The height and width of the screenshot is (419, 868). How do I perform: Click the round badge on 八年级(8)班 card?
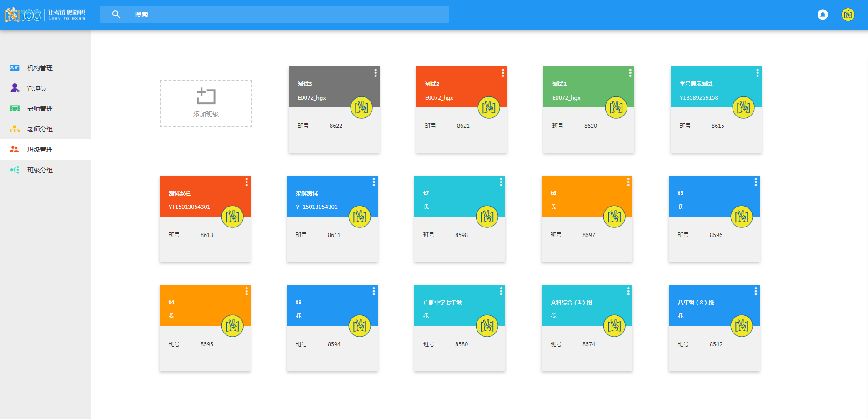(x=742, y=326)
